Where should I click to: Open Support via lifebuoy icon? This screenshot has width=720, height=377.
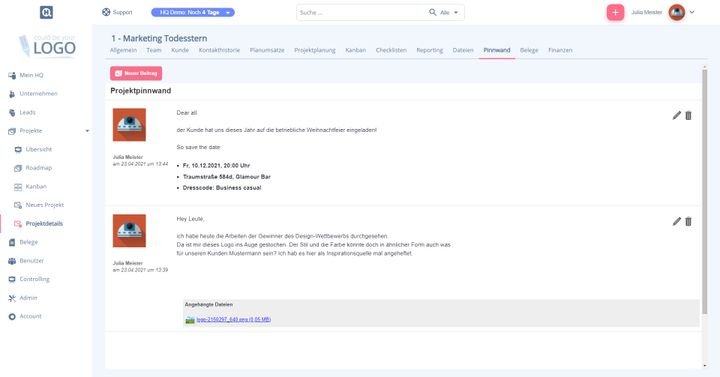[106, 12]
